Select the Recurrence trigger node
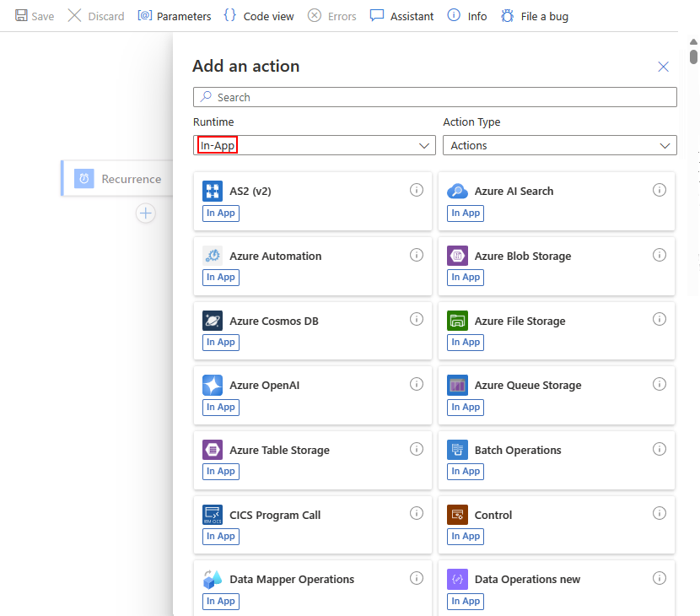The height and width of the screenshot is (616, 700). pos(118,179)
